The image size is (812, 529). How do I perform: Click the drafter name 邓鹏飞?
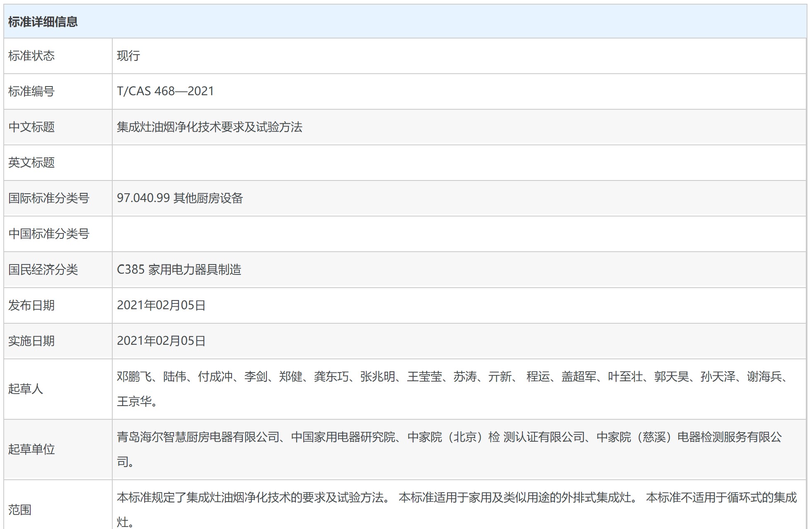point(134,377)
